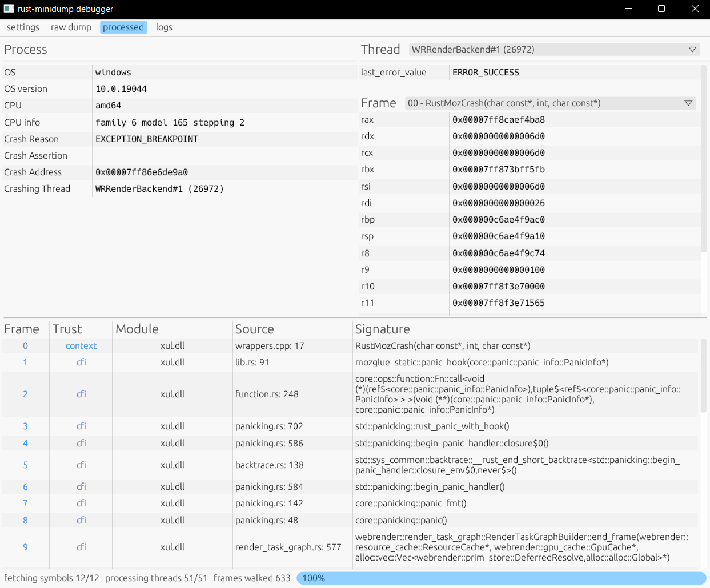Click the 'frames walked 633' status
The height and width of the screenshot is (588, 710).
[x=252, y=578]
